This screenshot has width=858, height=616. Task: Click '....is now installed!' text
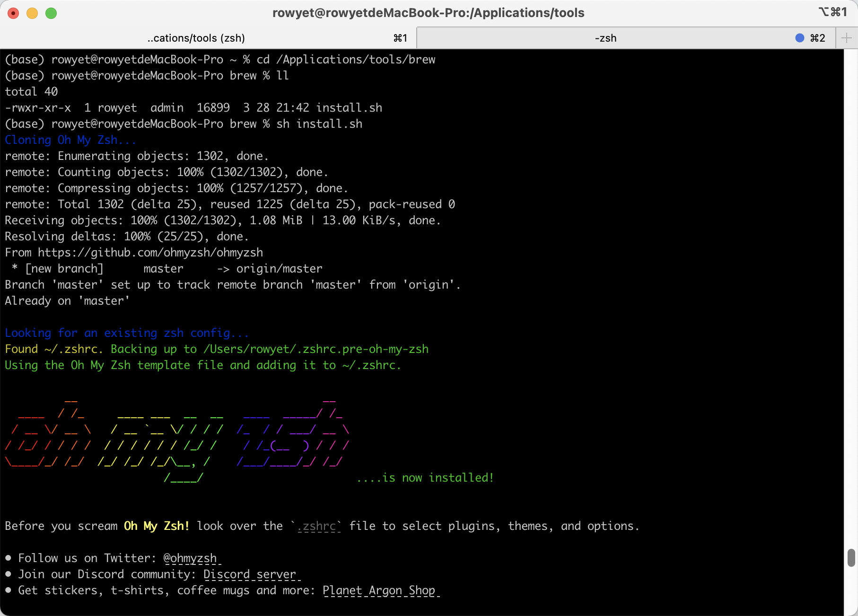425,478
